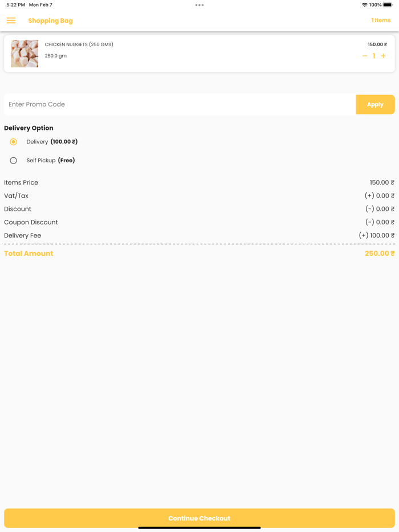Tap the battery status icon

point(388,5)
